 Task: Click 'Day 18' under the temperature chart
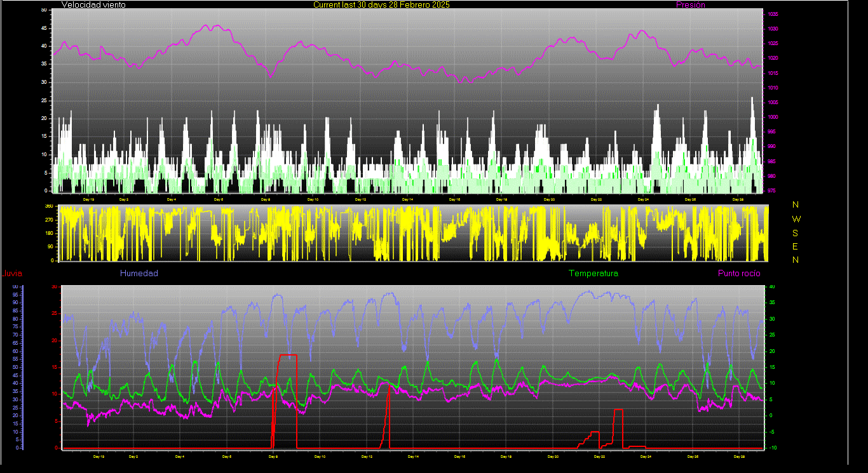[506, 456]
